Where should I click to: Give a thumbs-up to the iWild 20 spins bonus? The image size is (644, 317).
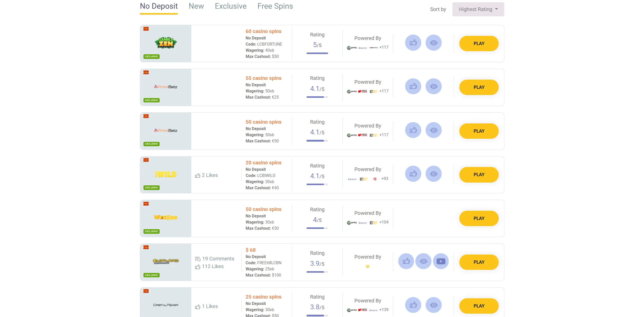[x=413, y=174]
